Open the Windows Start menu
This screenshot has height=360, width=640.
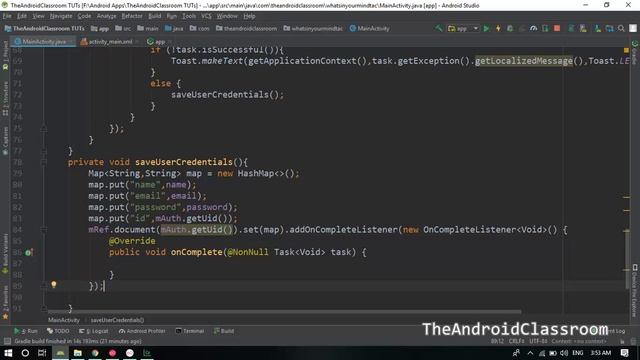[8, 353]
